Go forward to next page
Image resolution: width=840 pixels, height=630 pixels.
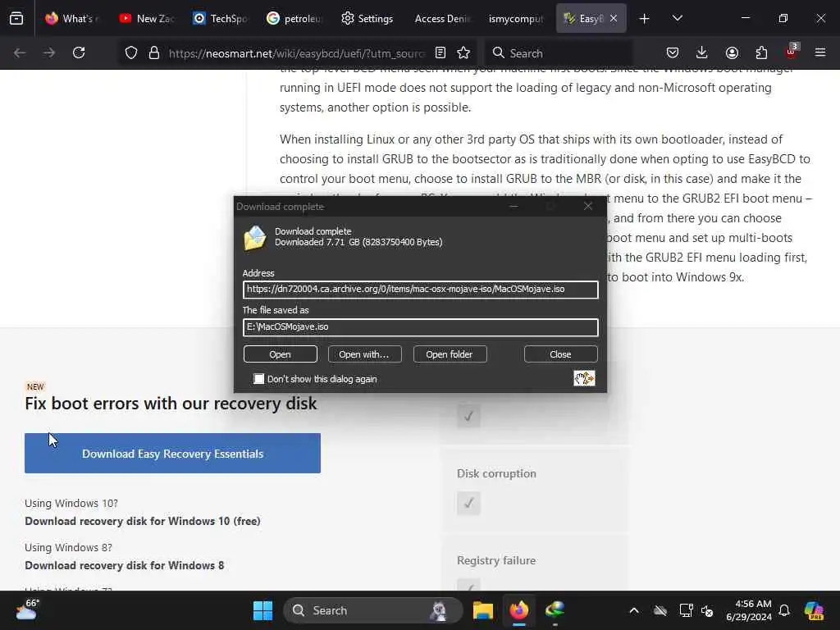[x=49, y=52]
